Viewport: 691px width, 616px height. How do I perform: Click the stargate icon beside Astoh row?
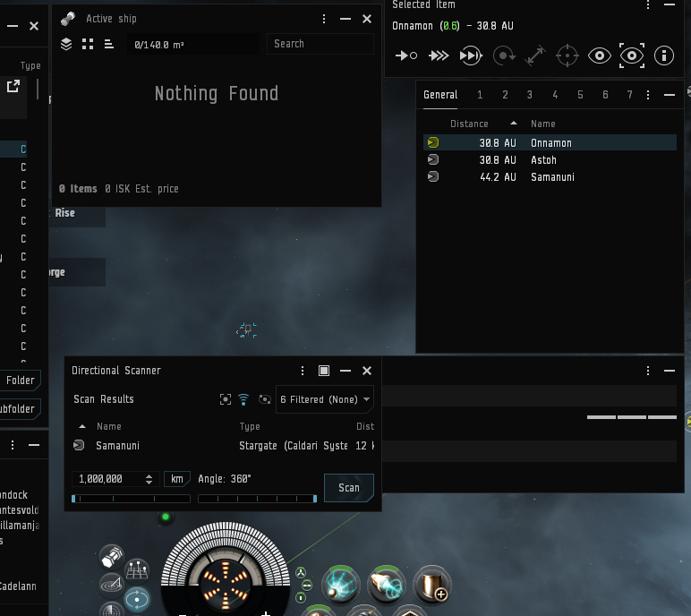pyautogui.click(x=433, y=159)
